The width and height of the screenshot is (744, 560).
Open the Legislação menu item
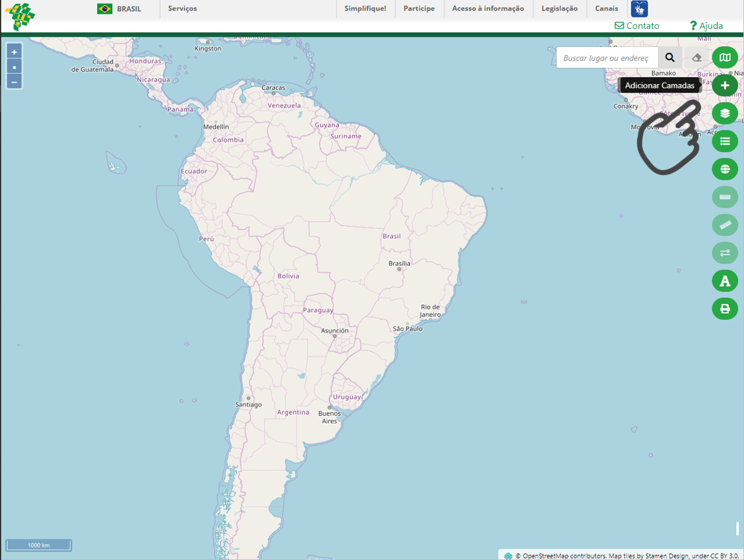[x=559, y=8]
